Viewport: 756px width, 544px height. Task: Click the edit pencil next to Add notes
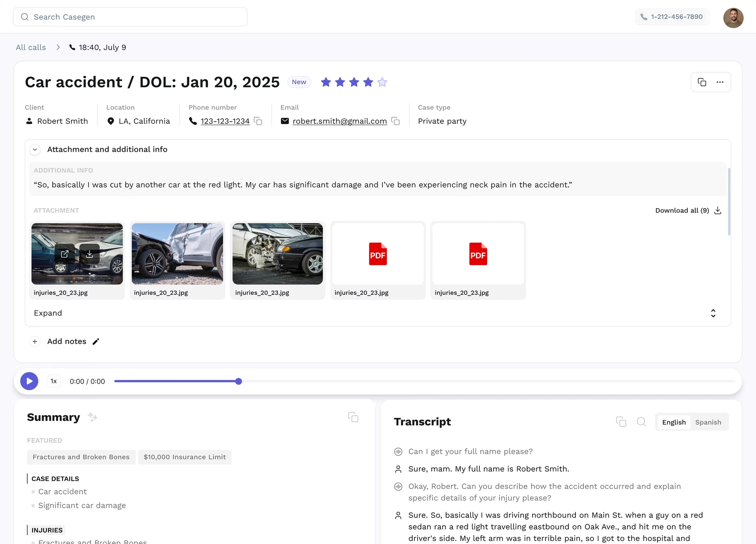[x=96, y=342]
